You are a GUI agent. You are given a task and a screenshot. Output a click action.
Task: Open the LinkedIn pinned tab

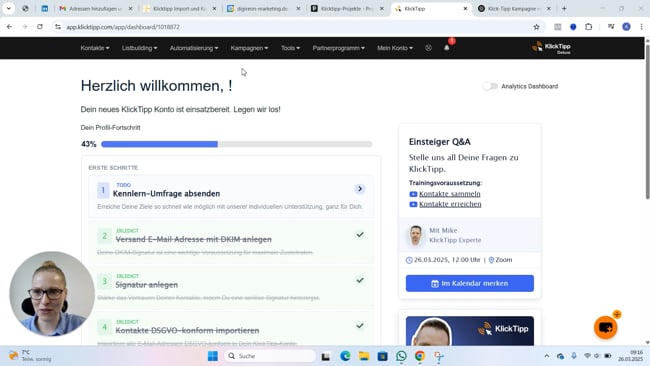click(44, 8)
